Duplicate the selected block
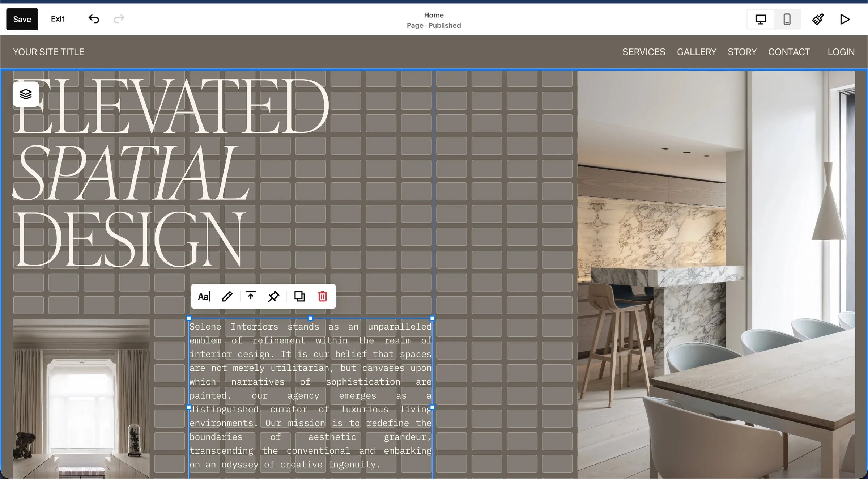 299,297
